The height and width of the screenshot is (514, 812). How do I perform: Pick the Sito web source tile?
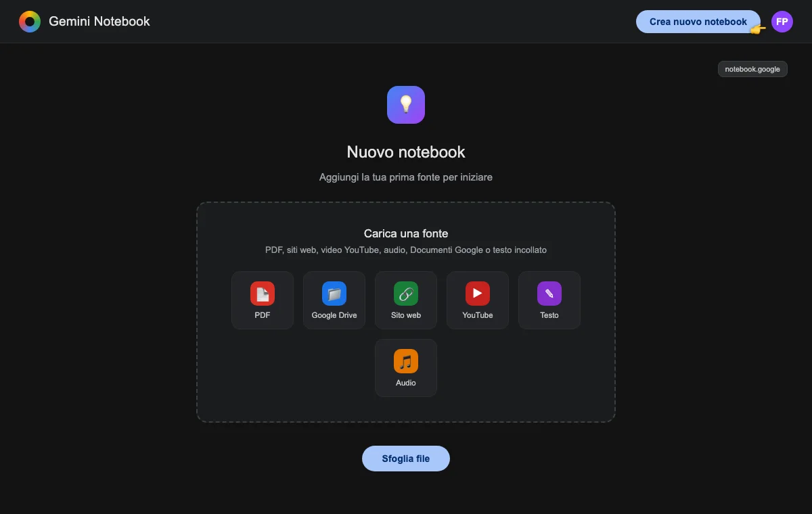tap(406, 300)
